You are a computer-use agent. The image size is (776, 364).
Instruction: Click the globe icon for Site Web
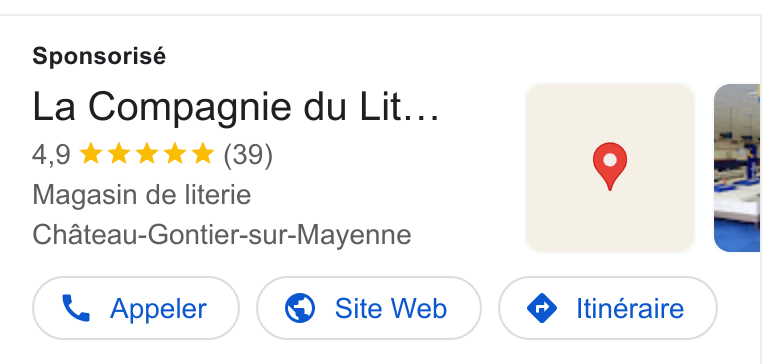(300, 308)
